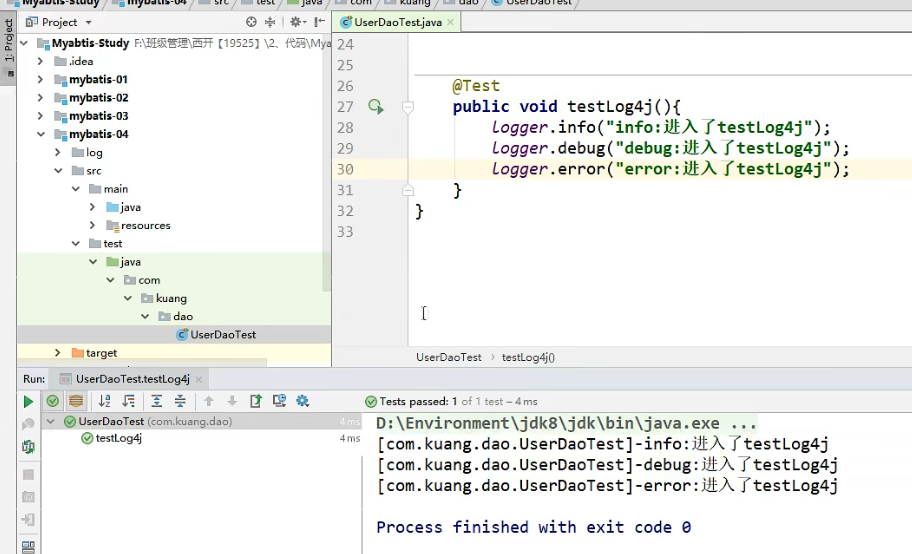
Task: Collapse the src folder
Action: 58,171
